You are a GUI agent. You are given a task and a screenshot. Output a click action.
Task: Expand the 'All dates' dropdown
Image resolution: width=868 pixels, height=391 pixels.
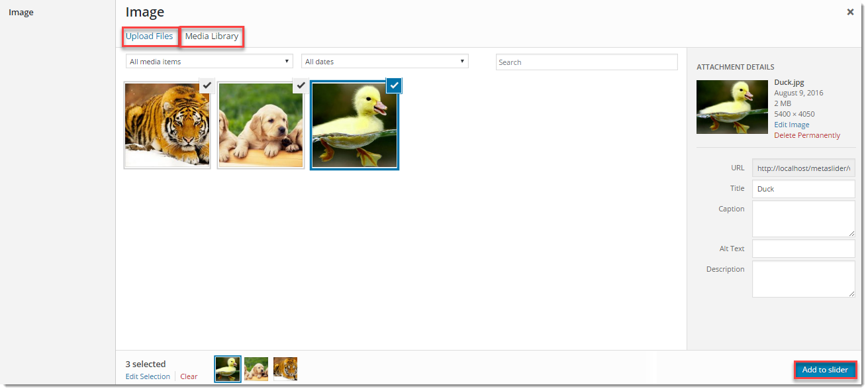385,62
